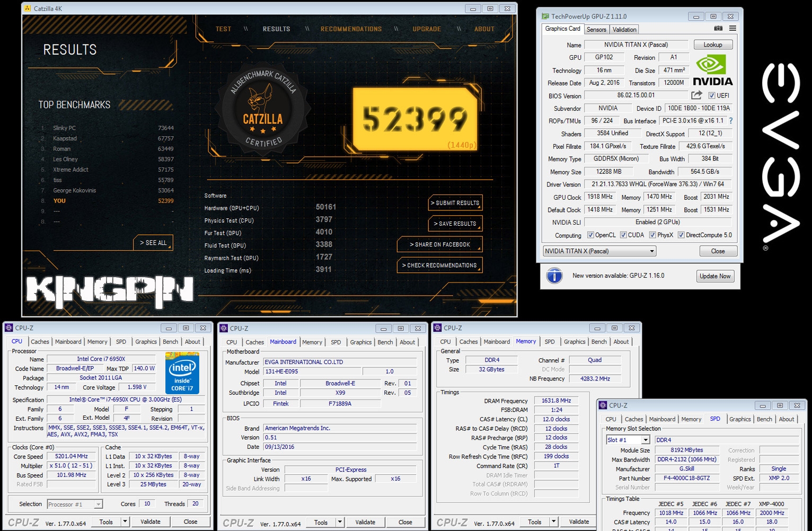Open Processor #1 selection dropdown

[74, 505]
